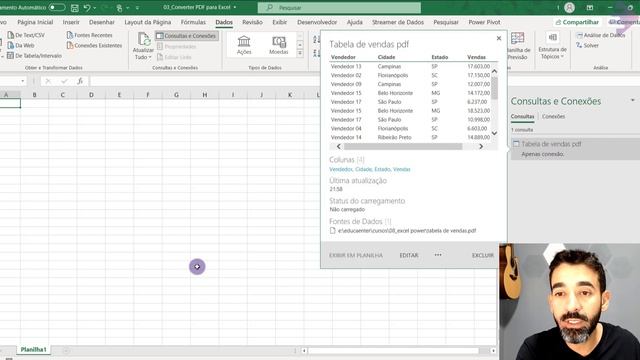Screen dimensions: 640x360
Task: Click the Cidade column link
Action: (x=363, y=169)
